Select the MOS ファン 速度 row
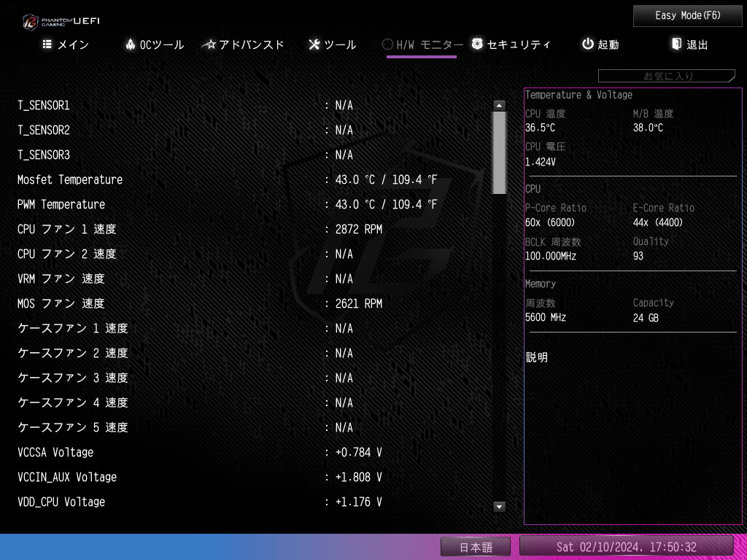The height and width of the screenshot is (560, 747). tap(252, 303)
